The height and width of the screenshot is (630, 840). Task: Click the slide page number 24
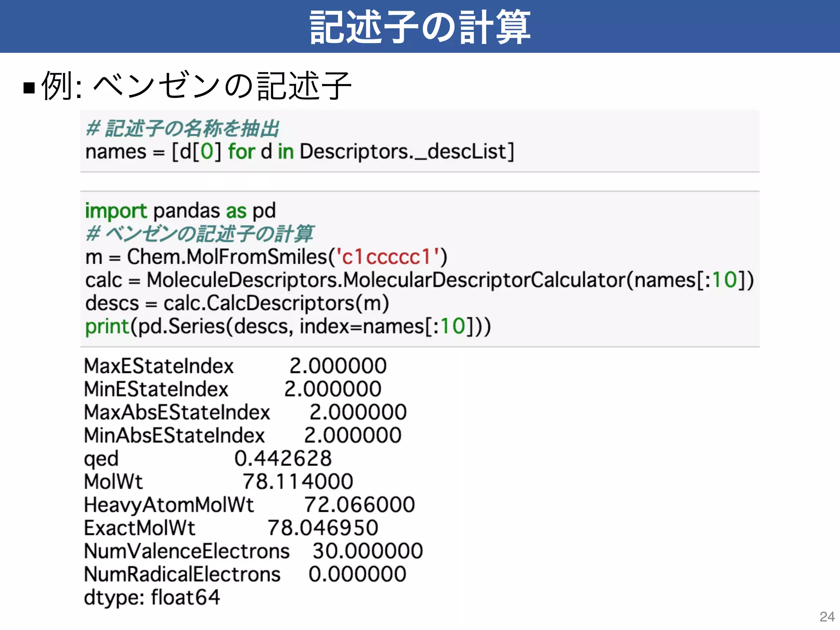[827, 616]
